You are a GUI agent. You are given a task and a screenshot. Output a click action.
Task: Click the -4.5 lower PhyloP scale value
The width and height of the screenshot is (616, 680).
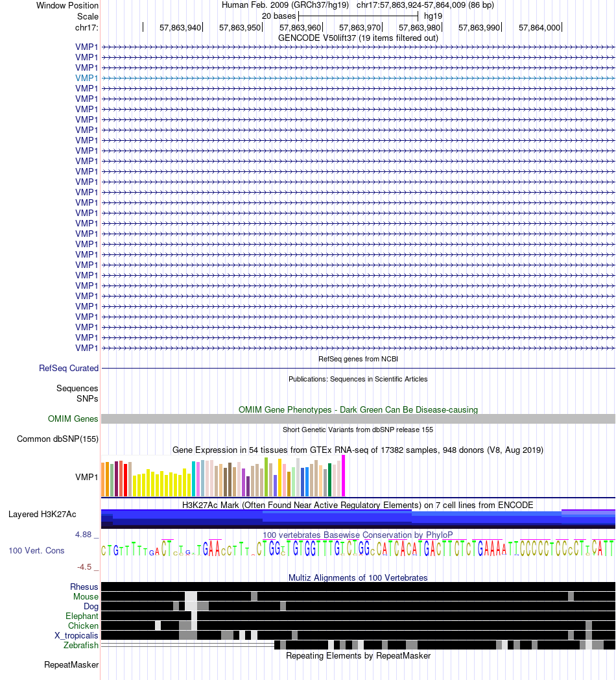pos(84,567)
